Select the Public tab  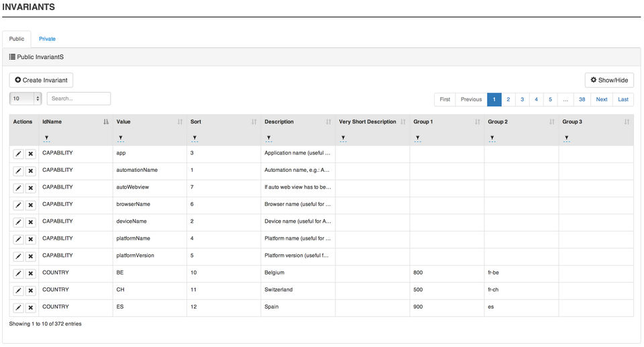(17, 39)
